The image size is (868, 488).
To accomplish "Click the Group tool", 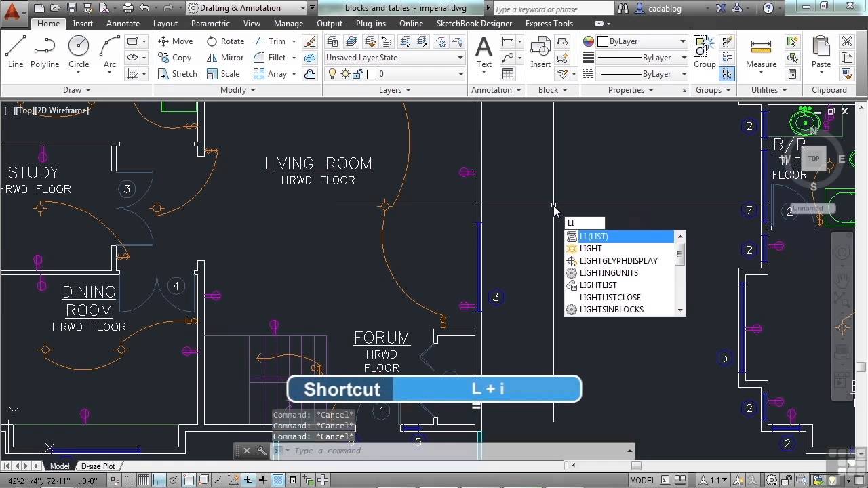I will click(705, 52).
